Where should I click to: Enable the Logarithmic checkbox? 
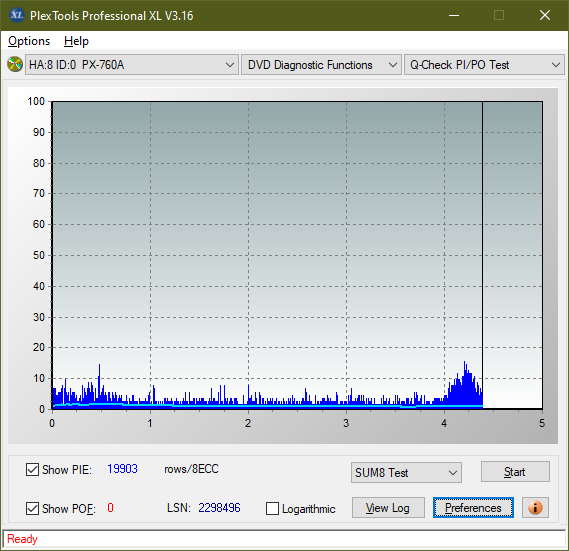pyautogui.click(x=273, y=509)
